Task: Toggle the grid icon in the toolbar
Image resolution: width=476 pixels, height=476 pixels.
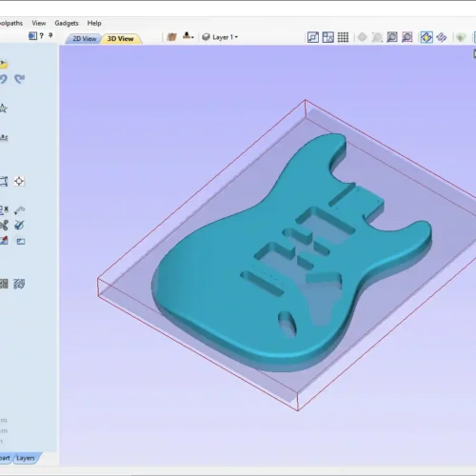Action: 343,37
